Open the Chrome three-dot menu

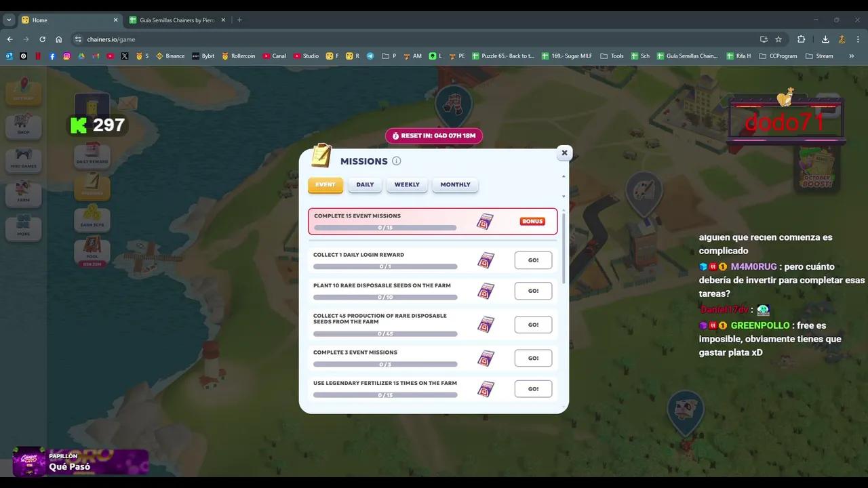(858, 39)
